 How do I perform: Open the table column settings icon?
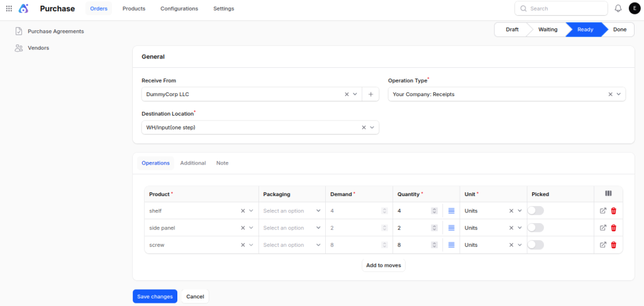tap(608, 193)
